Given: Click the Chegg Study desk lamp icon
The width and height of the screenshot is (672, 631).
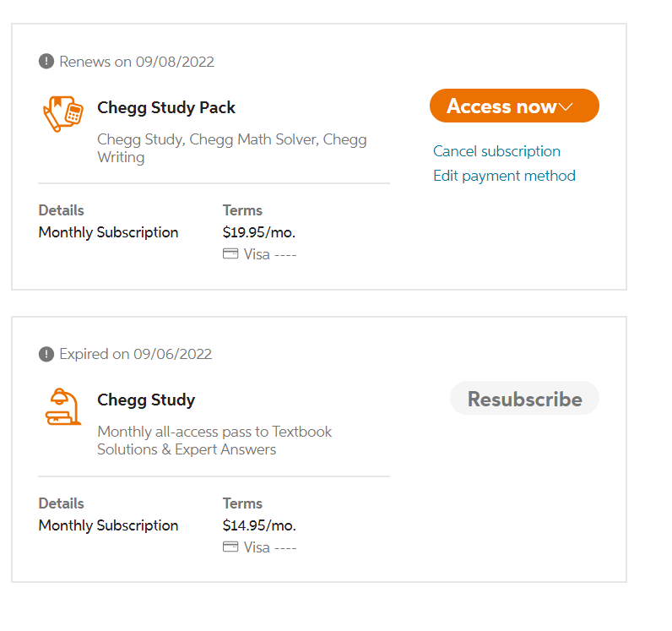Looking at the screenshot, I should click(63, 406).
